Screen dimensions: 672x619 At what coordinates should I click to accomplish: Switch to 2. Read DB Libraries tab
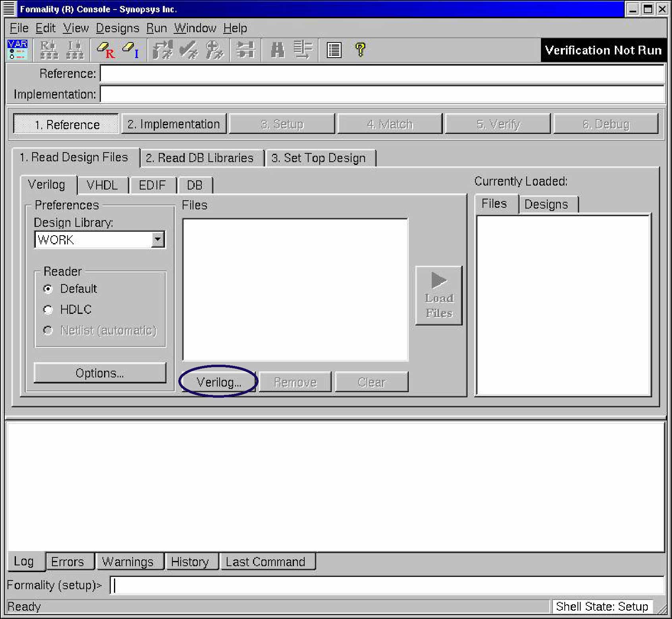(202, 158)
